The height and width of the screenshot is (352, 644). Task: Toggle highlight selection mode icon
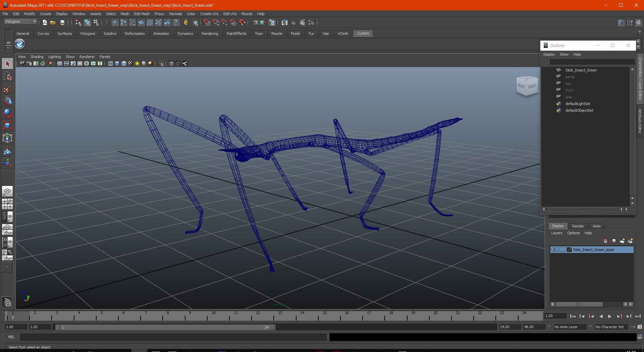[x=195, y=22]
